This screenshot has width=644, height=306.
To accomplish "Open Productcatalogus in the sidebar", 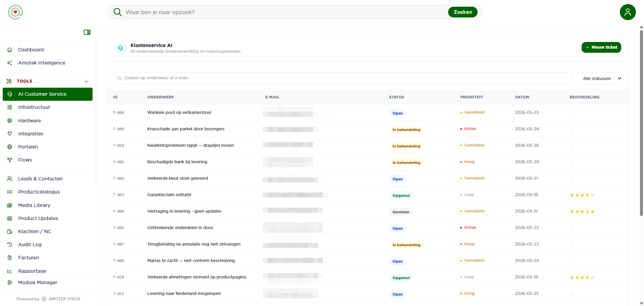I will (48, 192).
